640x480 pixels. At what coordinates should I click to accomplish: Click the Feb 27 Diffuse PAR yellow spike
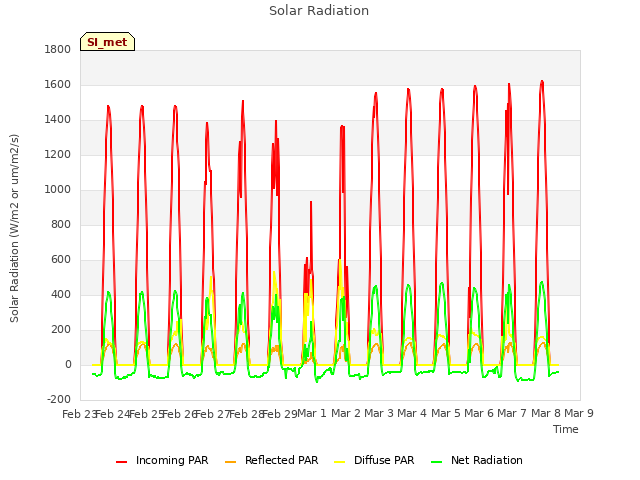[211, 278]
